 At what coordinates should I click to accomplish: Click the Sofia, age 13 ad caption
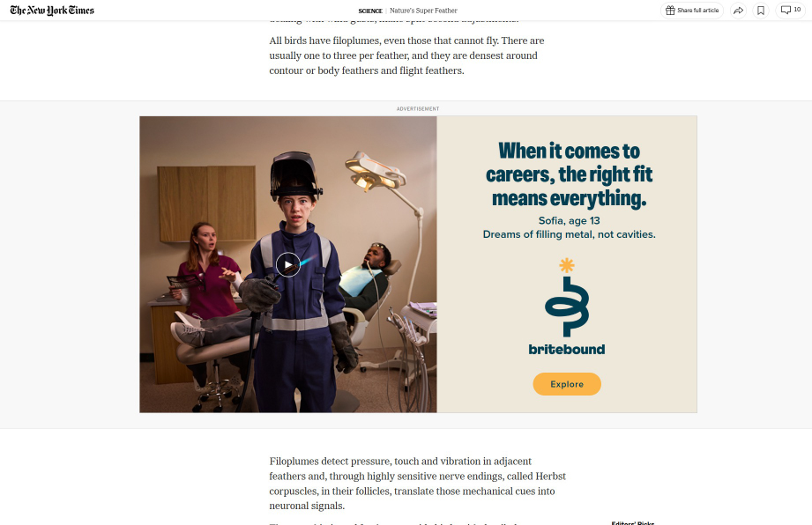(x=570, y=221)
